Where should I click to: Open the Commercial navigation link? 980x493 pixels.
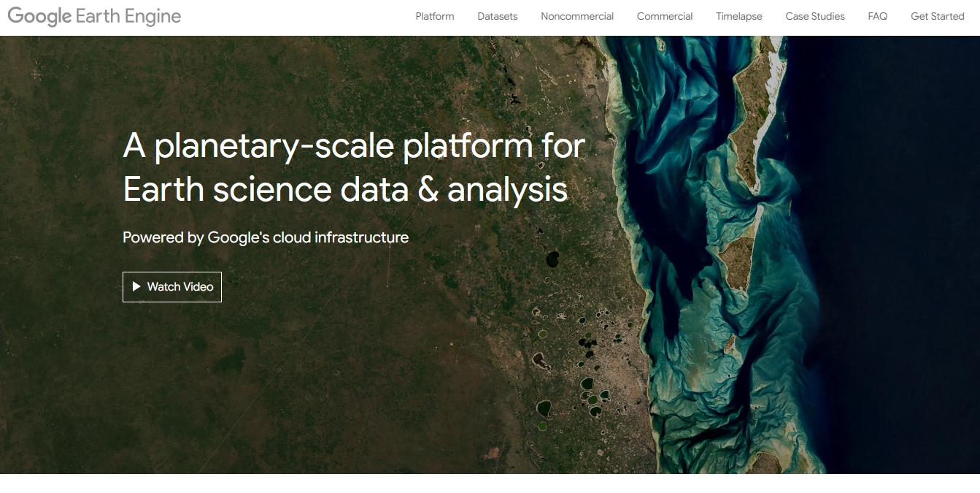click(664, 16)
